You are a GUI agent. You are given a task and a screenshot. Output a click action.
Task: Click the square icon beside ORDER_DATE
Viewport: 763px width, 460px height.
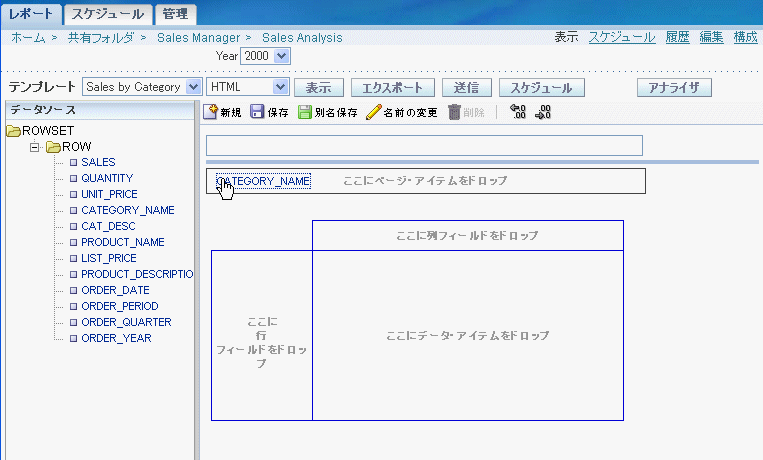point(73,291)
